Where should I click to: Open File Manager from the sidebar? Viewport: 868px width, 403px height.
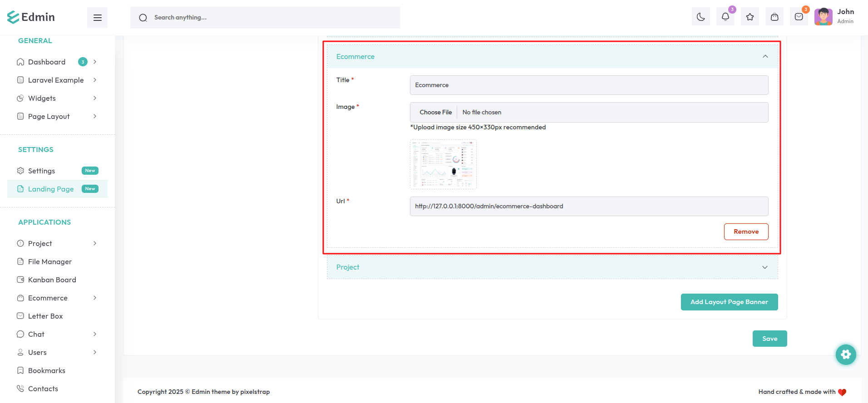49,261
